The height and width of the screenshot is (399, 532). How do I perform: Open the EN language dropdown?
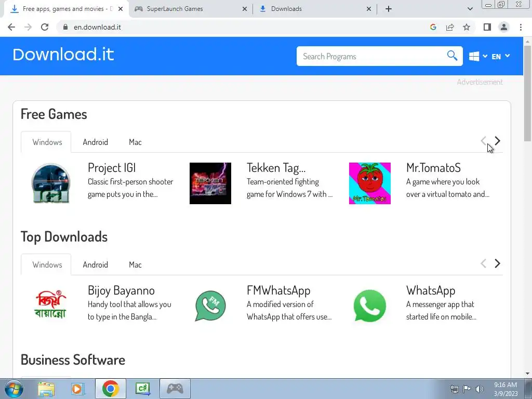coord(501,56)
